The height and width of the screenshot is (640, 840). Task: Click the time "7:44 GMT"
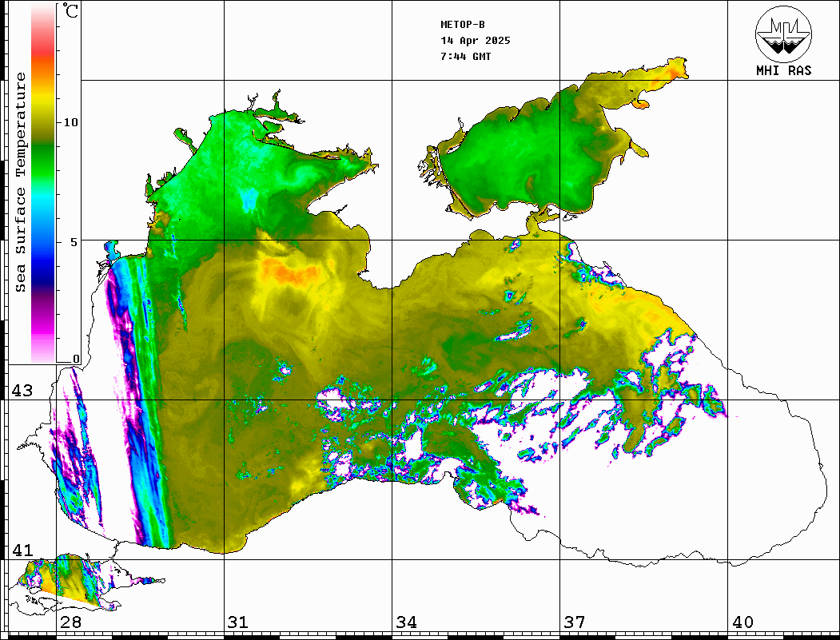click(465, 56)
